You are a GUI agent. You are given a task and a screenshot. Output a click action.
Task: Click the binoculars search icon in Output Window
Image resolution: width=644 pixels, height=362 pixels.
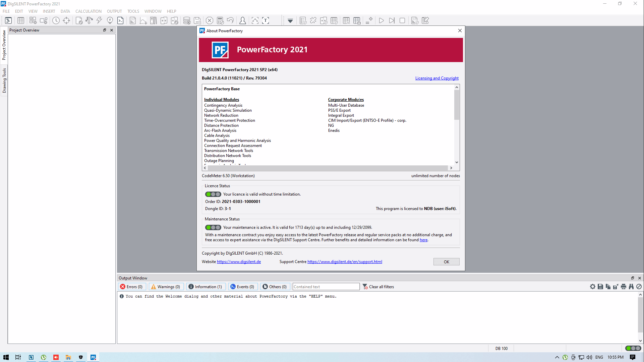tap(631, 287)
